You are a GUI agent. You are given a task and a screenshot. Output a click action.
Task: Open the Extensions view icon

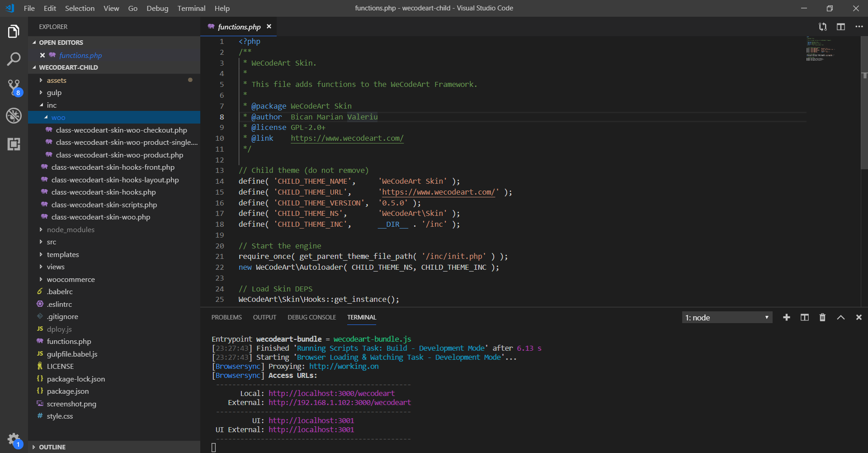[14, 144]
